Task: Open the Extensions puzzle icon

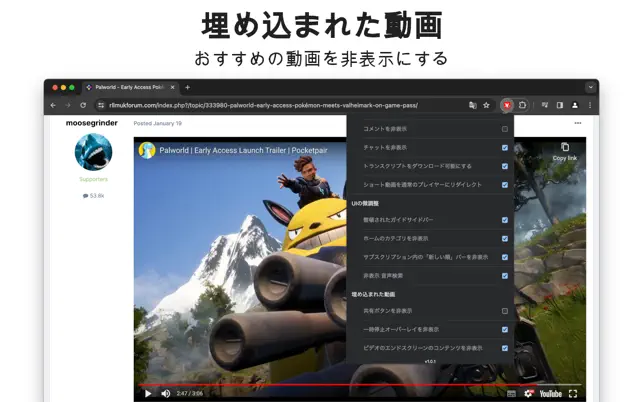Action: (x=522, y=105)
